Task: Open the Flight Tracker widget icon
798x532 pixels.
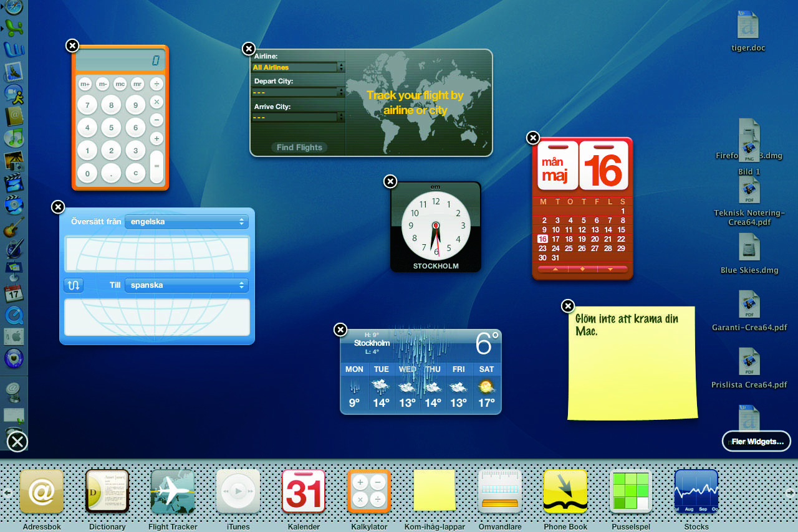Action: pos(173,491)
